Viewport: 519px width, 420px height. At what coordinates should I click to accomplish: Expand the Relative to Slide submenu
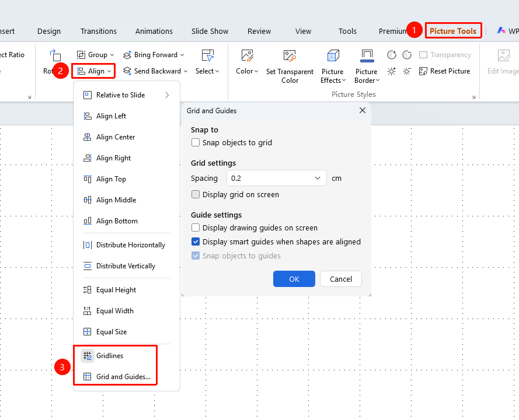tap(127, 95)
